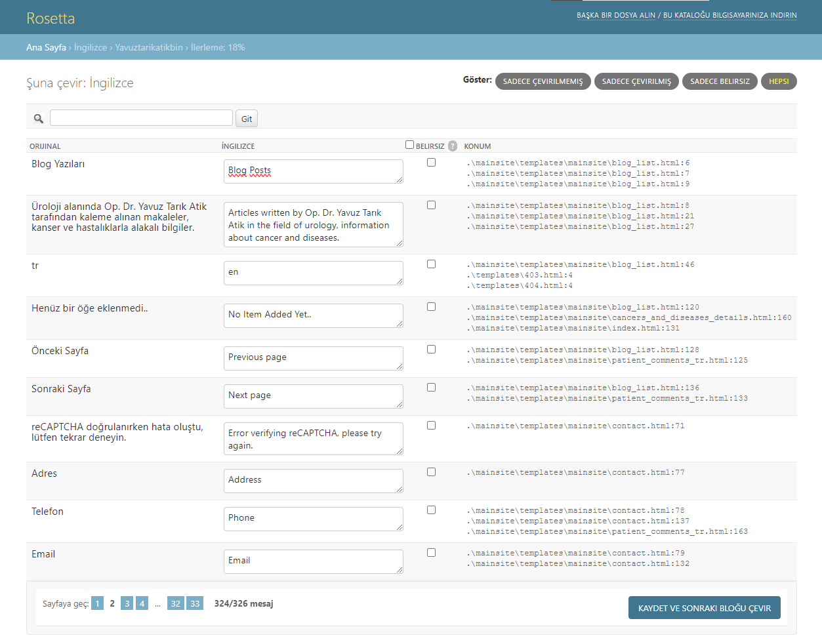Edit the 'Phone' translation field
Viewport: 822px width, 644px height.
[314, 519]
